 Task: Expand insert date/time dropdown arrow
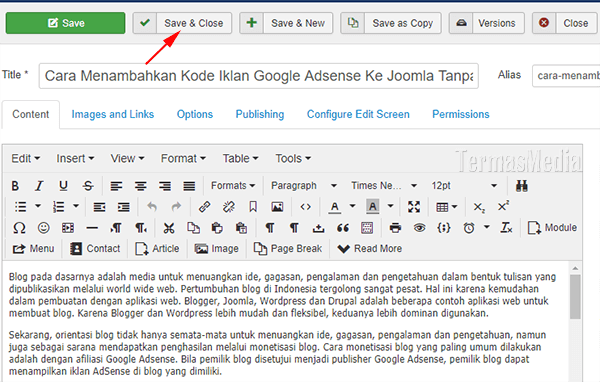486,227
